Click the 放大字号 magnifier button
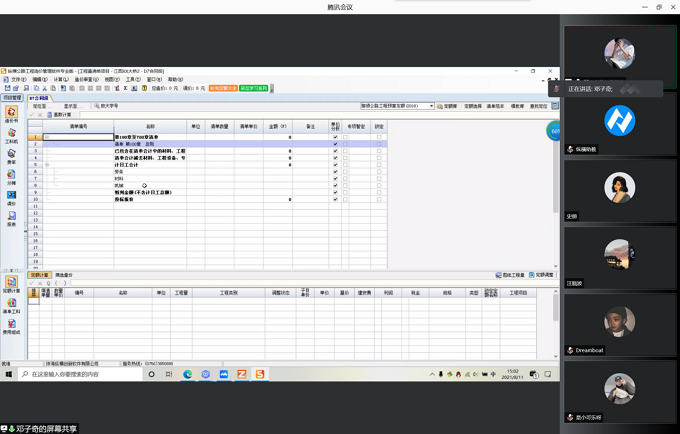680x434 pixels. (106, 106)
